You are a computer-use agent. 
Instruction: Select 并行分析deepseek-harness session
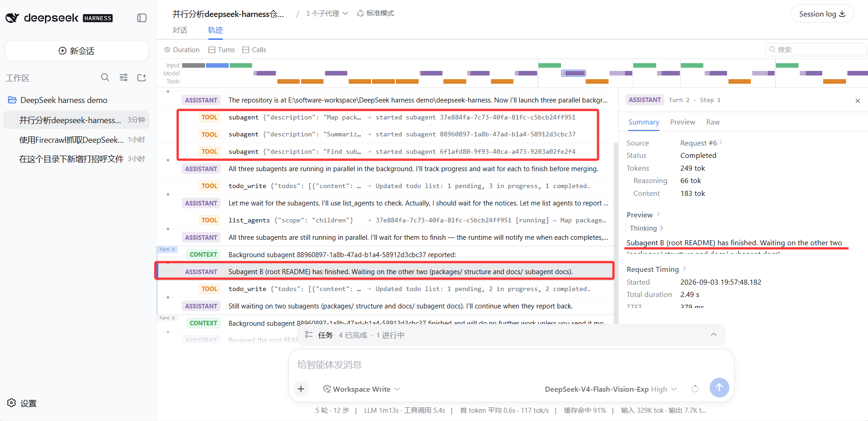[76, 120]
